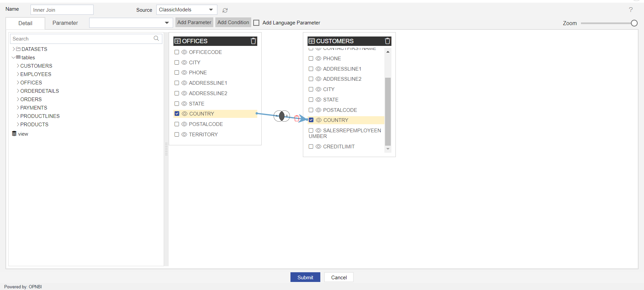The image size is (644, 290).
Task: Check the SALESREPEMPLOYEENUMBER checkbox
Action: [x=311, y=131]
